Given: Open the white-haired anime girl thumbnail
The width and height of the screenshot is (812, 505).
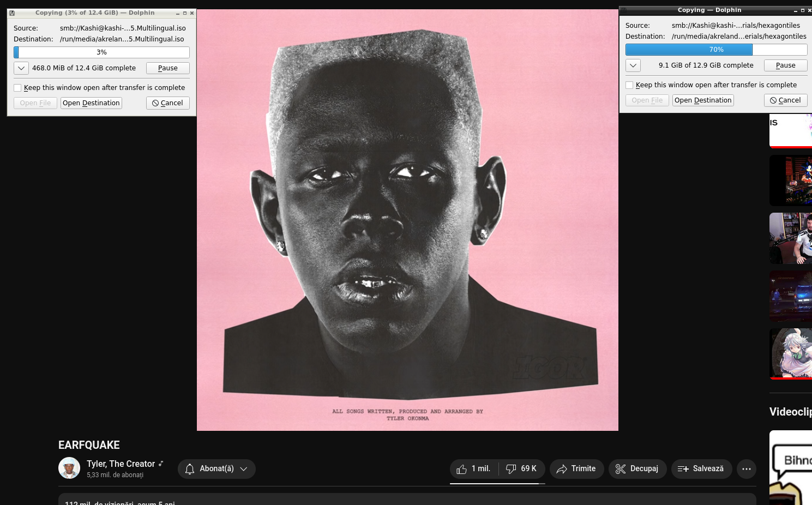Looking at the screenshot, I should (791, 354).
